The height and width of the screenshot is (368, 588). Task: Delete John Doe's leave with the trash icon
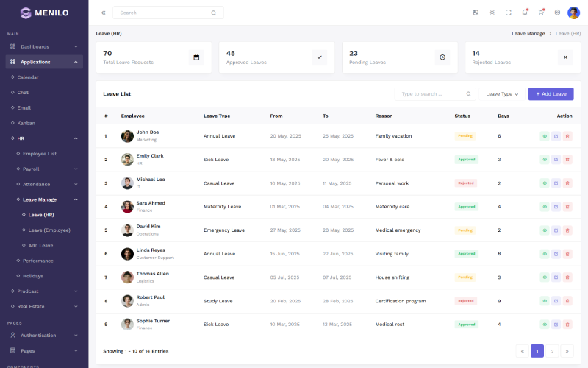[567, 136]
